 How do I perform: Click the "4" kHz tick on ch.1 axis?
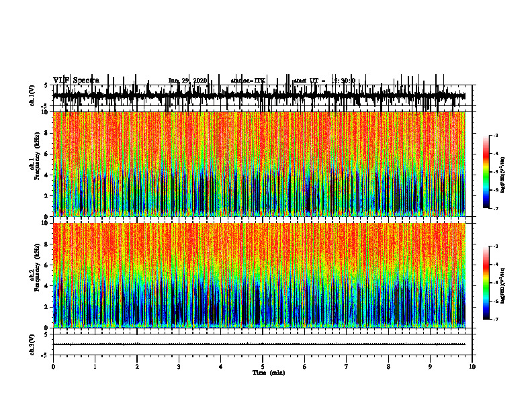[x=47, y=175]
